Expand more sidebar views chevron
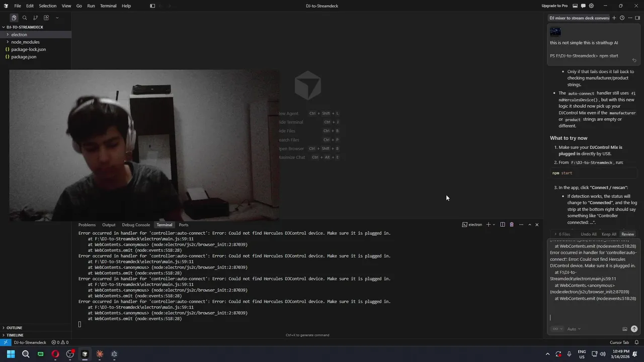 (x=57, y=18)
